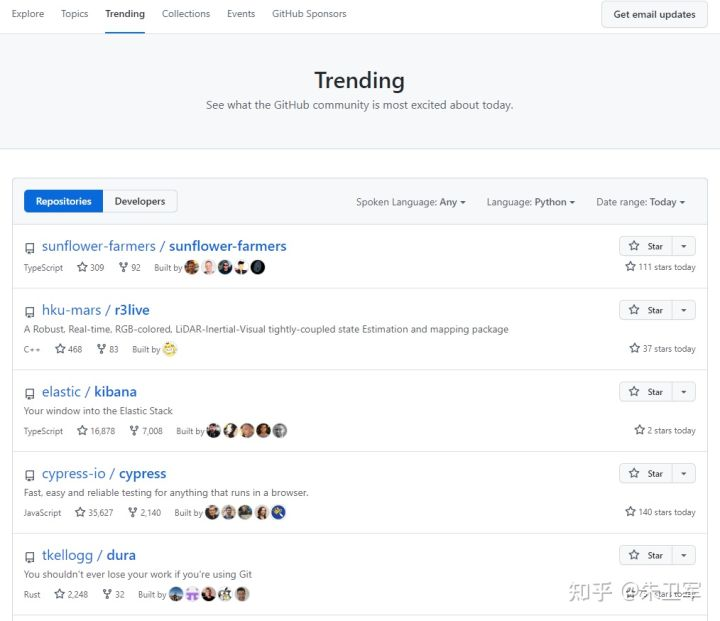Click the C++ language label of r3live
This screenshot has width=720, height=621.
pos(32,350)
